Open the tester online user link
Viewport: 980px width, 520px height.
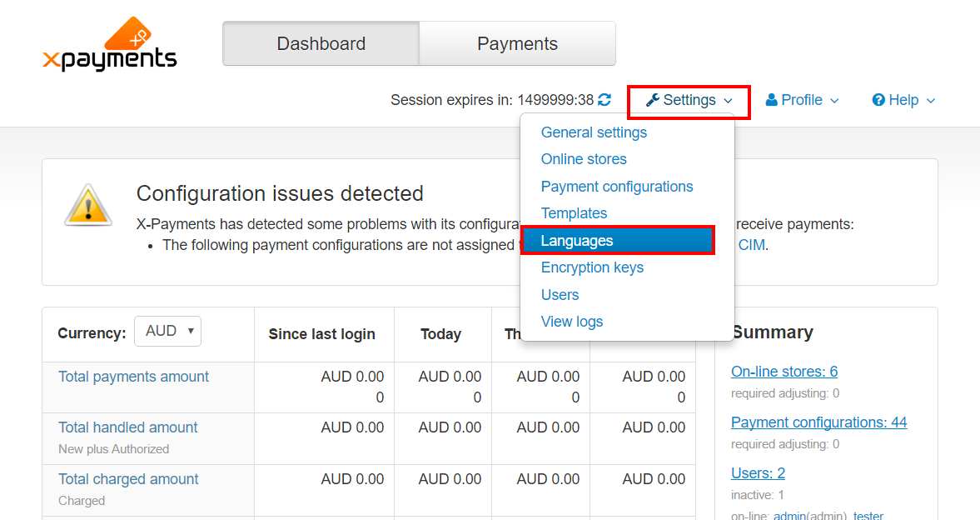[868, 516]
